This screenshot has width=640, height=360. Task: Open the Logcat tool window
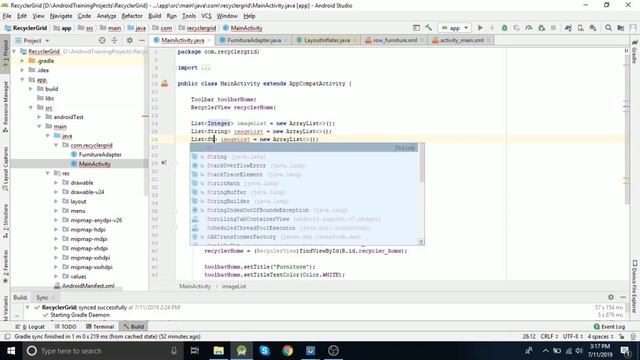(x=30, y=327)
